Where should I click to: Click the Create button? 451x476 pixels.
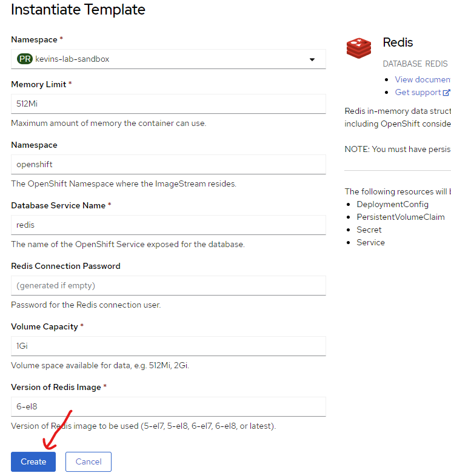coord(33,461)
